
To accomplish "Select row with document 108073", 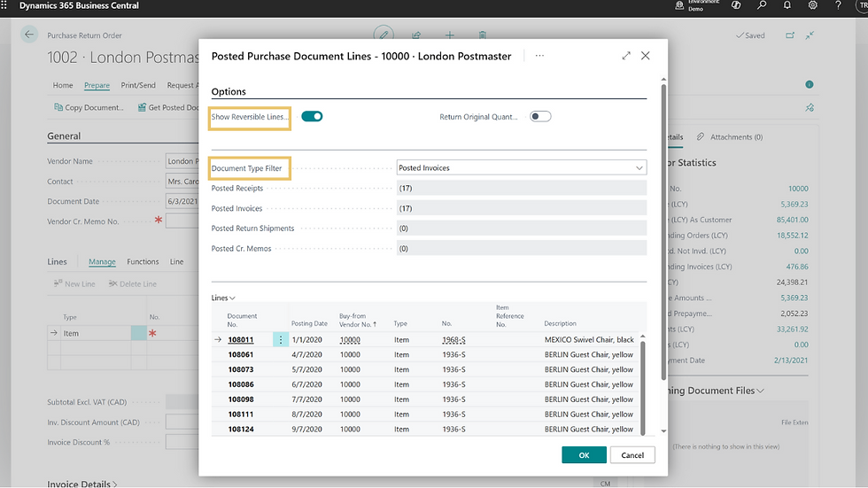I will [425, 369].
